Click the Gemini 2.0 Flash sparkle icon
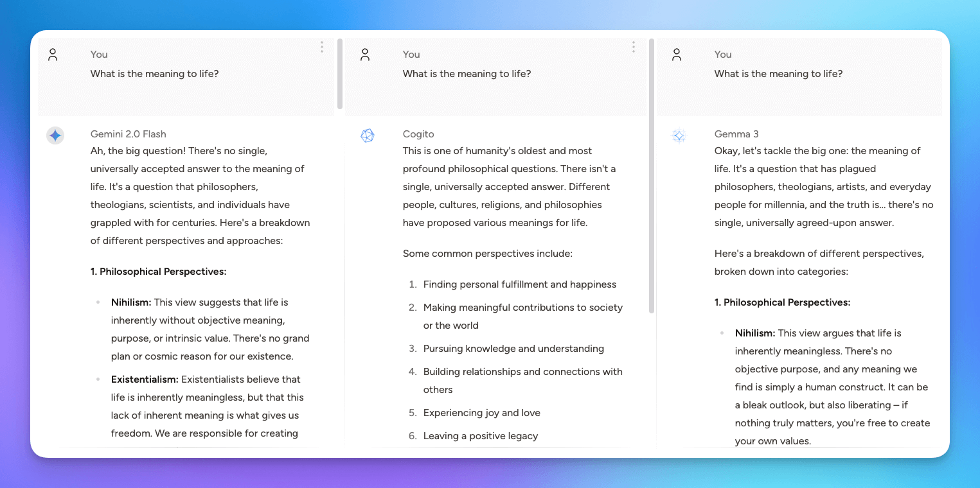This screenshot has height=488, width=980. pyautogui.click(x=55, y=135)
